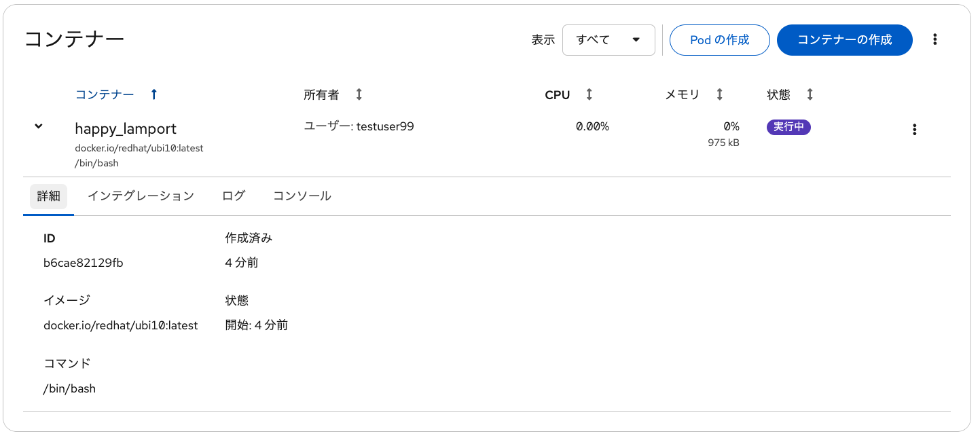Click the dropdown caret next to すべて
Screen dimensions: 980x438
coord(636,40)
